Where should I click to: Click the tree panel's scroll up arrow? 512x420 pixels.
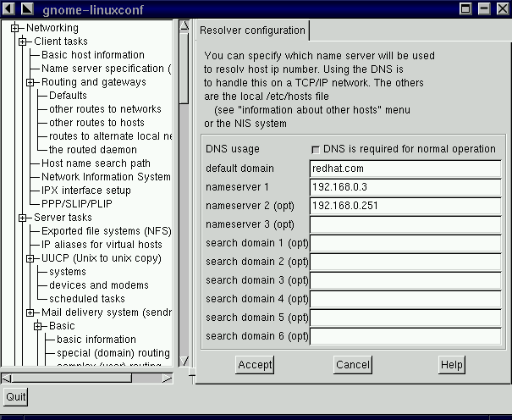184,26
